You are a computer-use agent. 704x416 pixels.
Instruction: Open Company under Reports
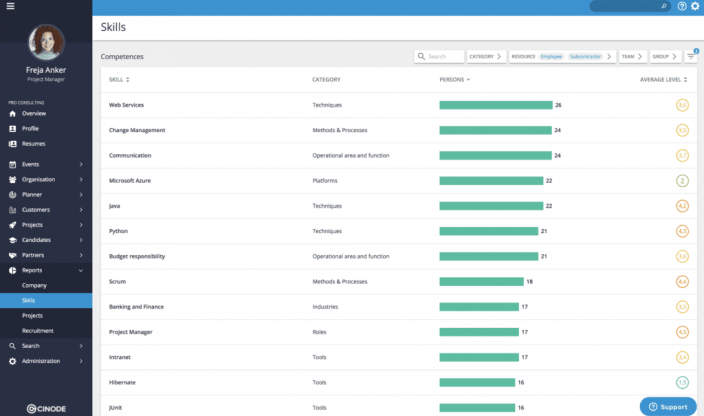click(x=34, y=285)
